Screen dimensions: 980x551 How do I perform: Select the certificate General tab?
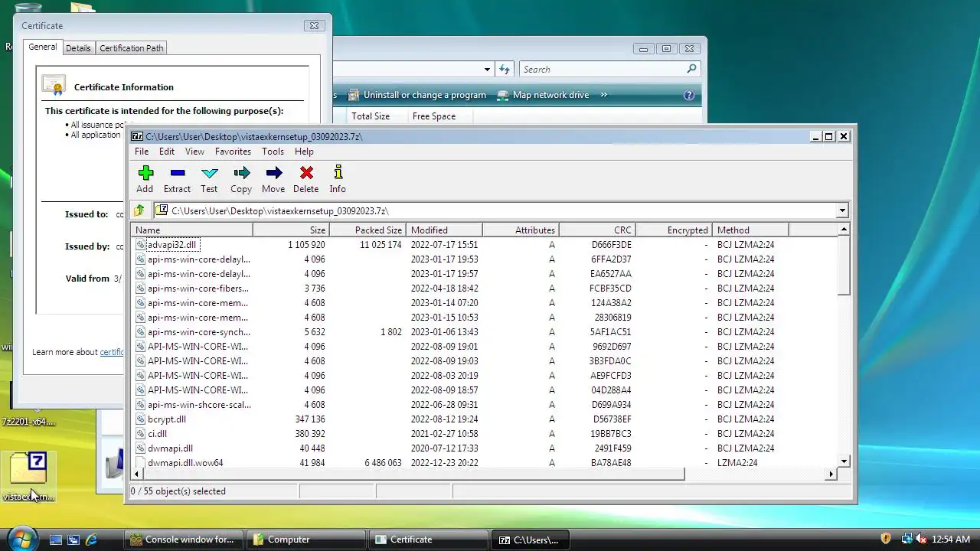[42, 47]
